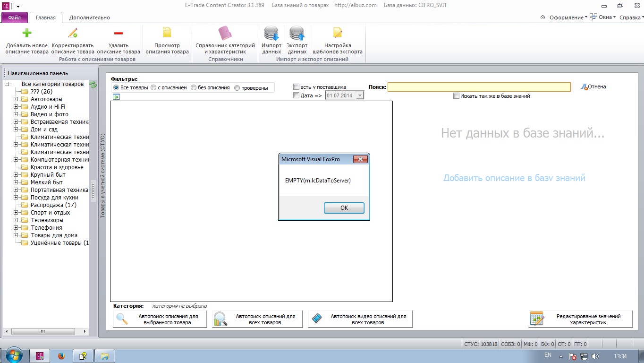Click the Поиск search field
This screenshot has width=644, height=363.
[x=479, y=87]
